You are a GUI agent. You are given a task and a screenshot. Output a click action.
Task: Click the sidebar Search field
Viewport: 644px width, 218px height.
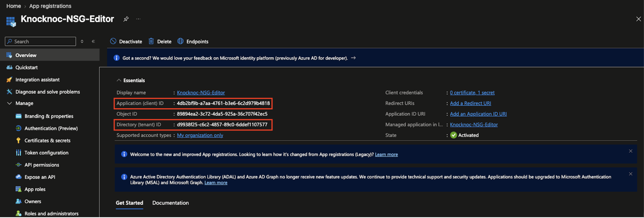point(41,41)
